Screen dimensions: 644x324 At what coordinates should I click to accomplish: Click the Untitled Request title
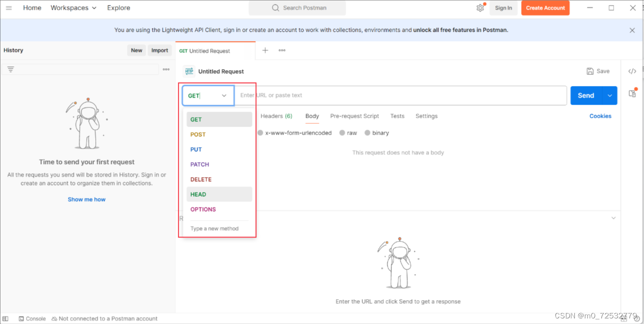coord(221,72)
